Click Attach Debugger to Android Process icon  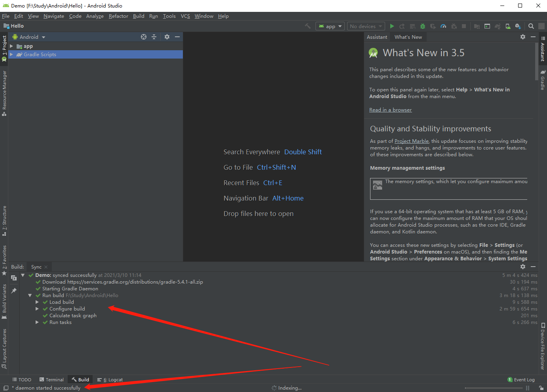(x=454, y=26)
